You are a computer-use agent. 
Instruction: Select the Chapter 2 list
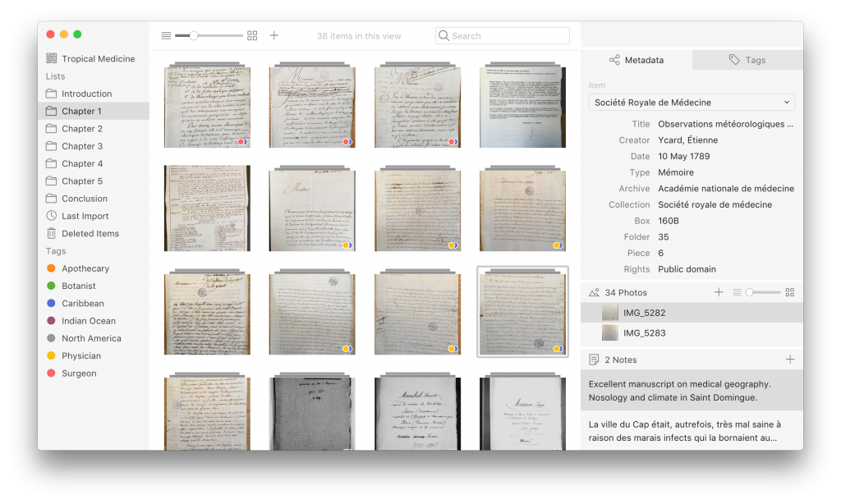pyautogui.click(x=82, y=129)
